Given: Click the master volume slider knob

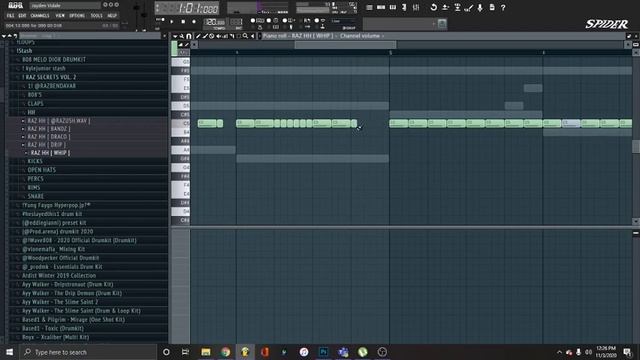Looking at the screenshot, I should point(136,8).
